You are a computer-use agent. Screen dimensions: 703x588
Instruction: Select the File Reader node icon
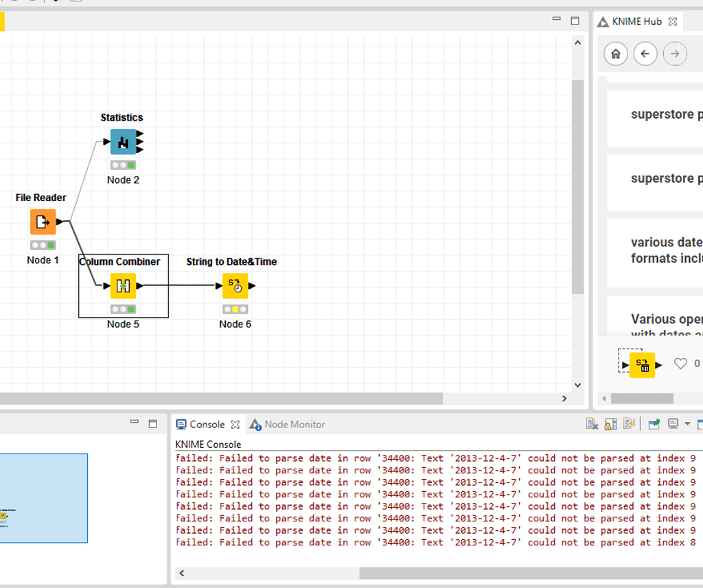pos(43,222)
